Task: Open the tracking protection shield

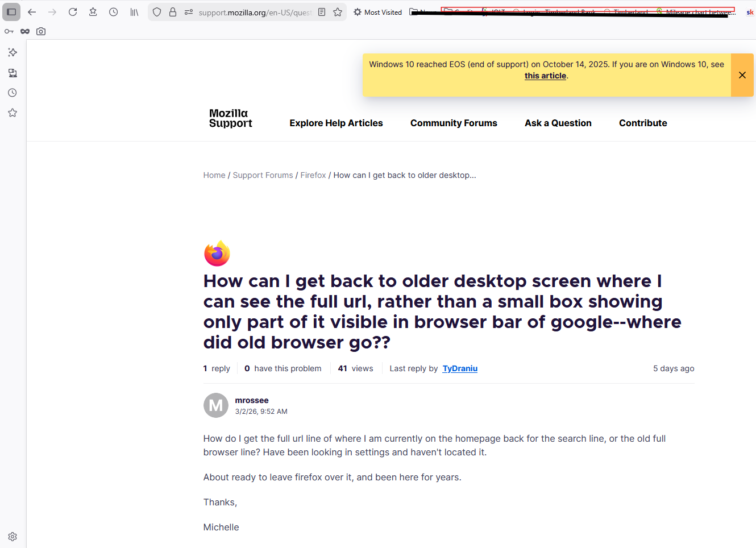Action: point(157,12)
